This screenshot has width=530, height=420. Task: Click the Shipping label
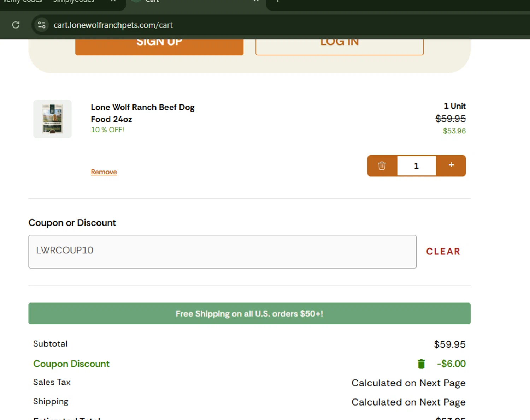[x=51, y=402]
